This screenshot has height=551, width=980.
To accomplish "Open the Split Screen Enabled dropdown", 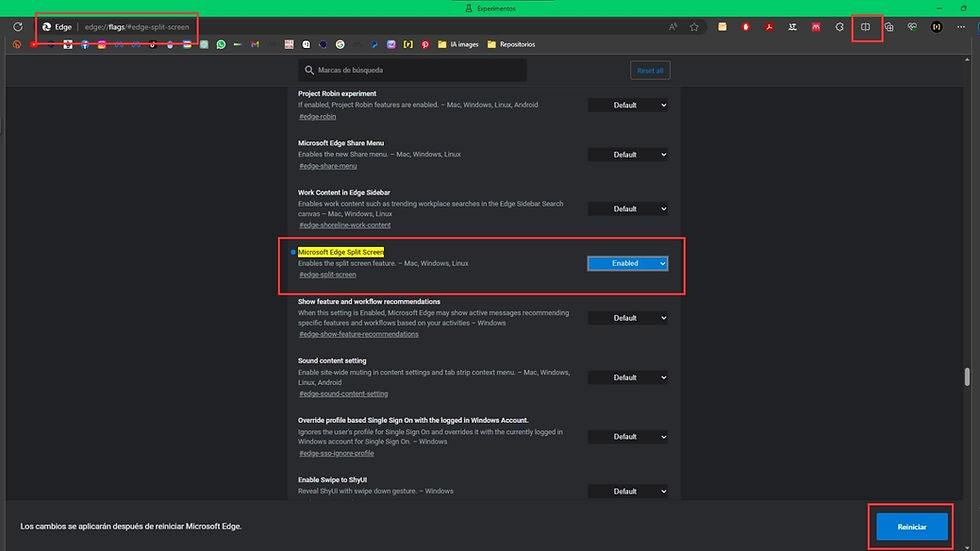I will (x=628, y=263).
